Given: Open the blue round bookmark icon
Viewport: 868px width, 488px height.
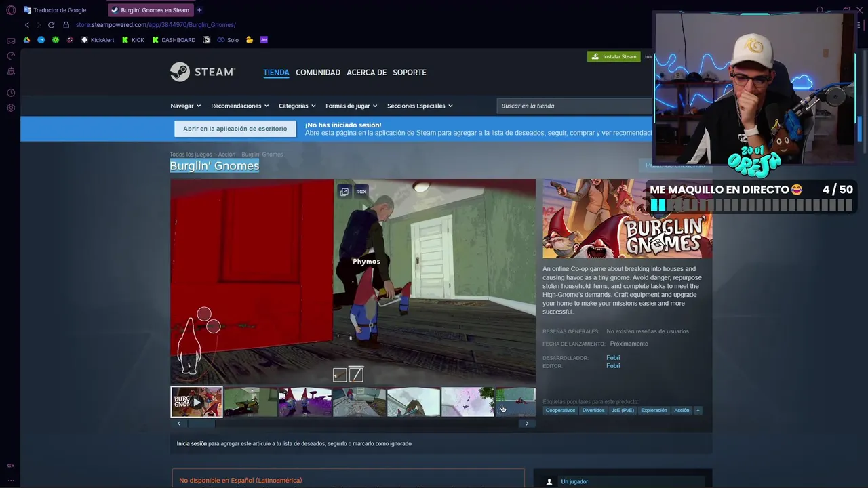Looking at the screenshot, I should pyautogui.click(x=41, y=40).
